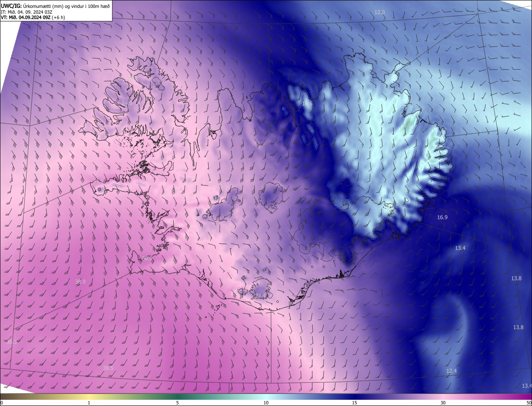Click the color scale tick label "15"

point(355,403)
